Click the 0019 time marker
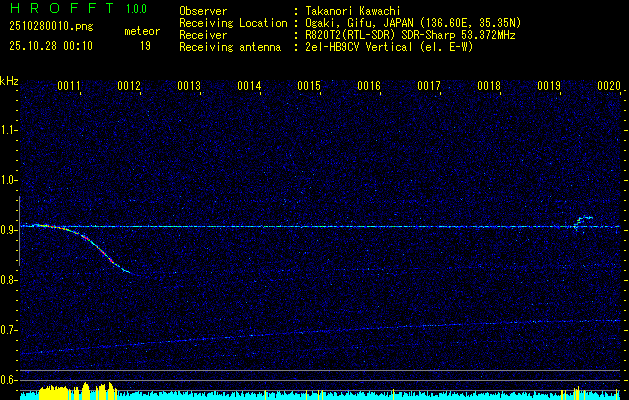The width and height of the screenshot is (629, 400). point(549,86)
